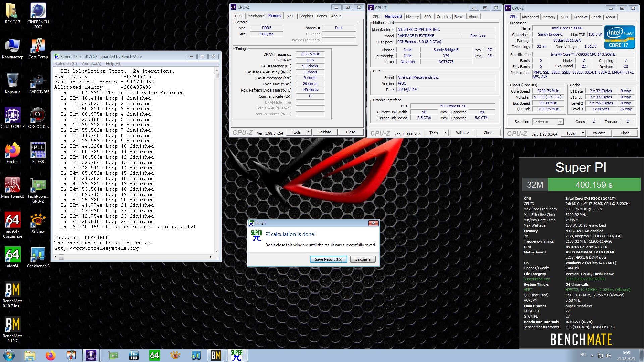This screenshot has height=362, width=644.
Task: Switch to CPU tab in Memory CPU-Z window
Action: pyautogui.click(x=238, y=16)
